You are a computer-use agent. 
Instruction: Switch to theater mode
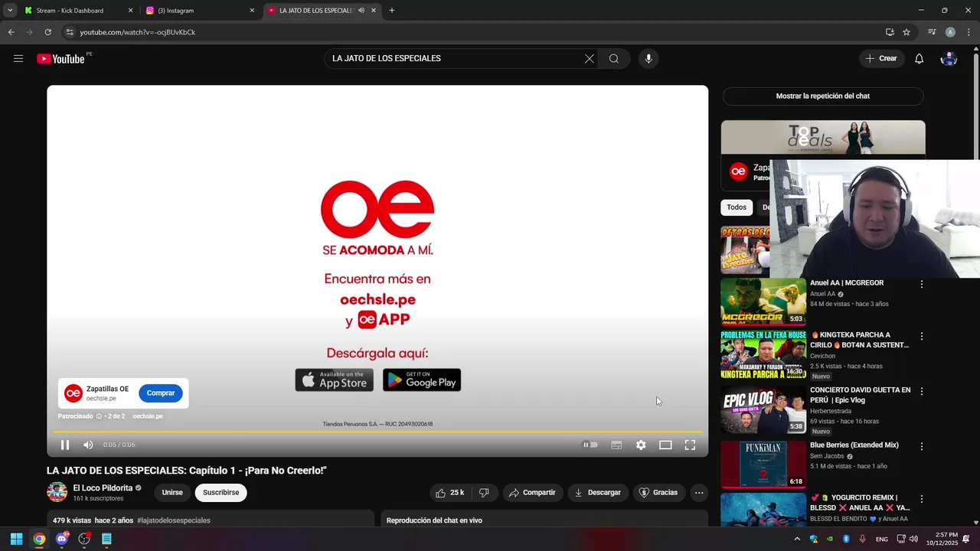(x=665, y=445)
